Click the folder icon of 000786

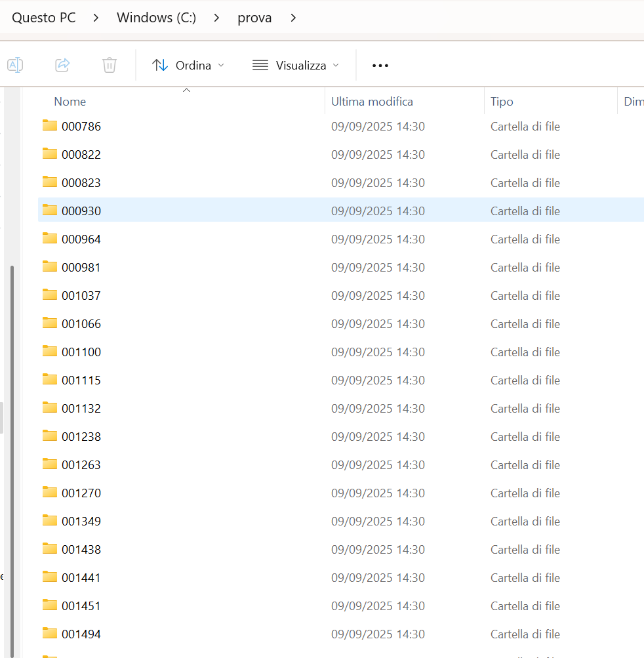tap(50, 125)
